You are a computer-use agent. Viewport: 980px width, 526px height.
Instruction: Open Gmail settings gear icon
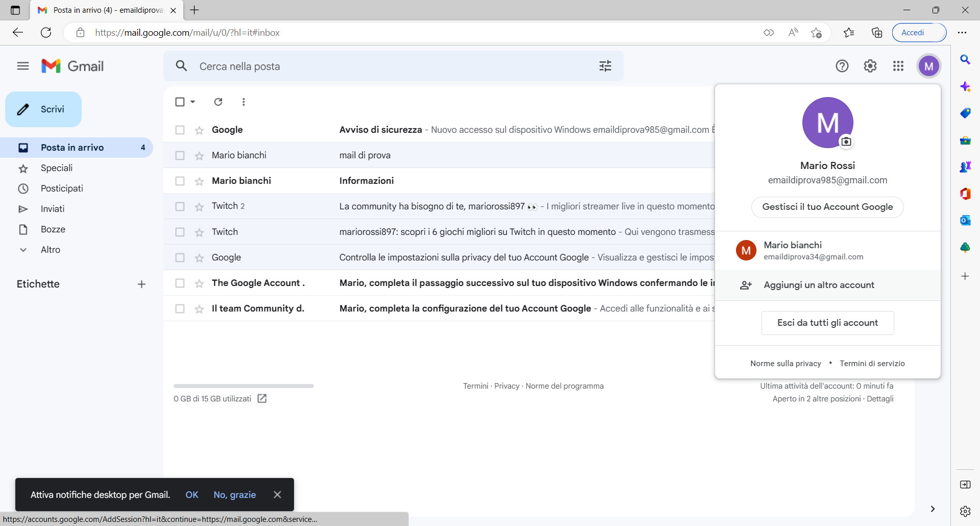click(870, 66)
